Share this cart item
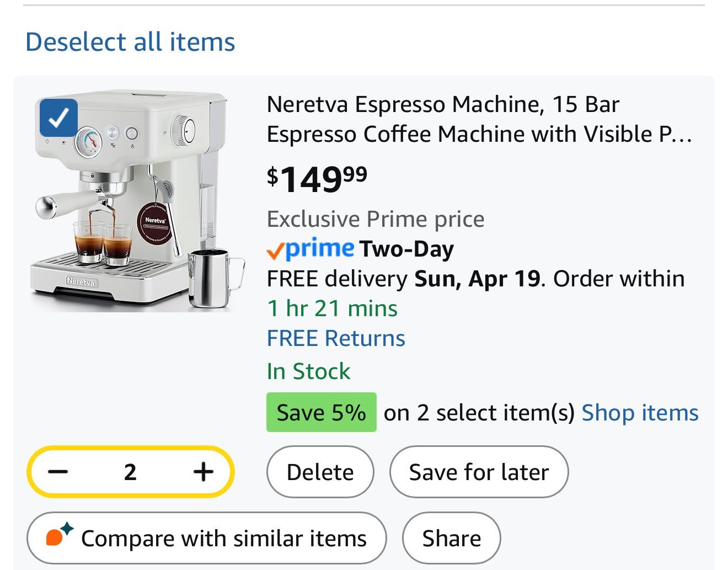 [x=451, y=538]
